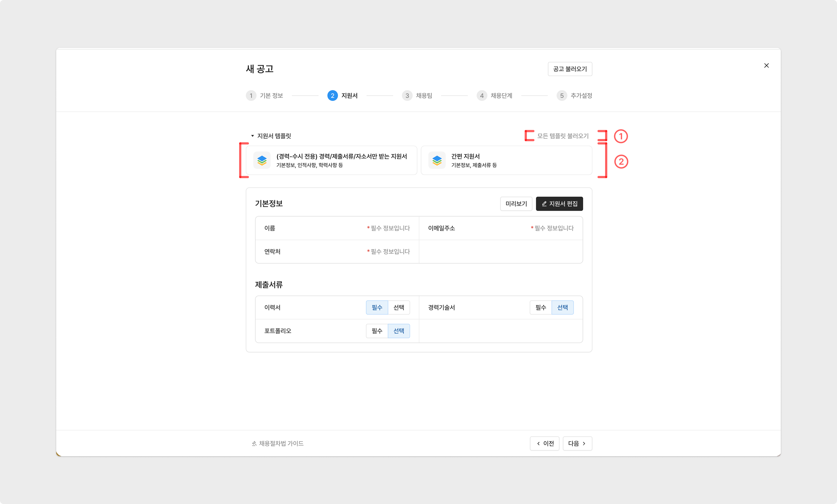837x504 pixels.
Task: Go back with the 이전 chevron button
Action: (x=544, y=444)
